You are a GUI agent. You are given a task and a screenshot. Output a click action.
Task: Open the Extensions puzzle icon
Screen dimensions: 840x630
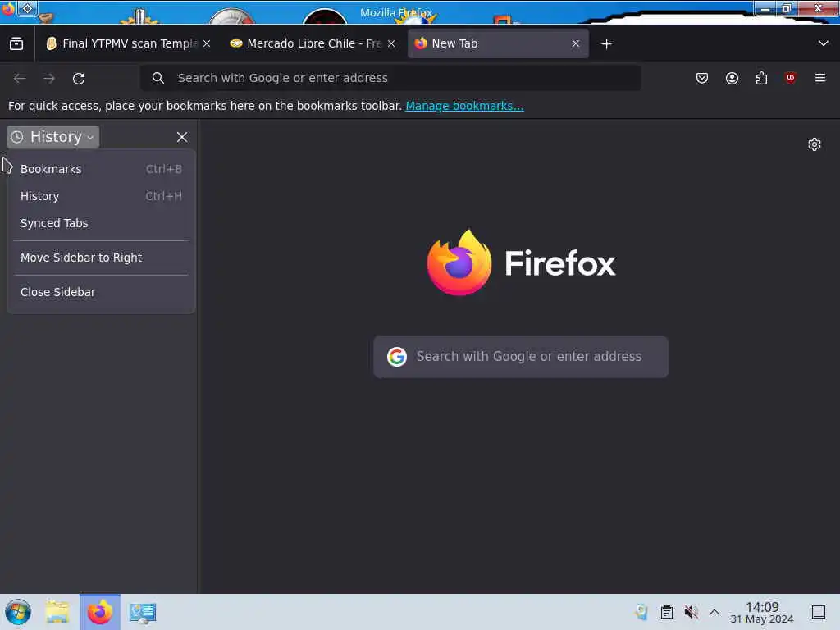point(761,78)
